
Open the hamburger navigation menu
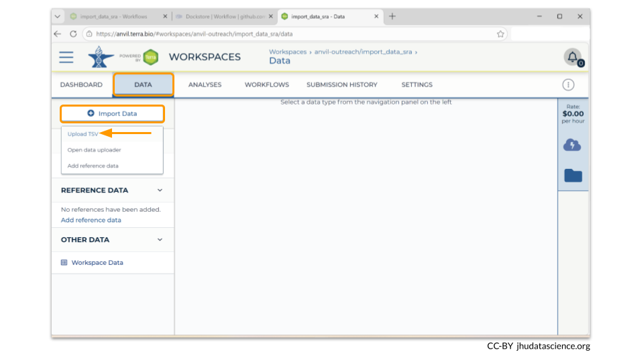(66, 57)
